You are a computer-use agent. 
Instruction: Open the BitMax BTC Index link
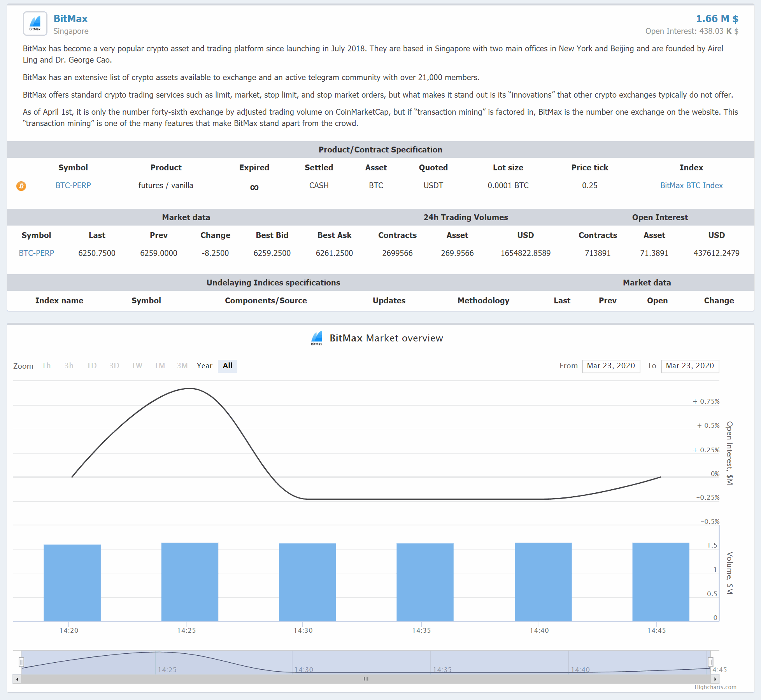[691, 185]
